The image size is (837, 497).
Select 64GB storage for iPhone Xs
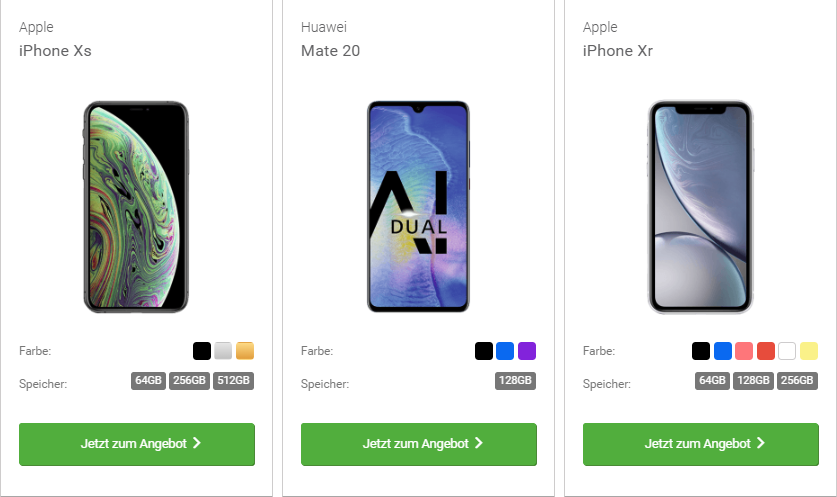[x=148, y=381]
